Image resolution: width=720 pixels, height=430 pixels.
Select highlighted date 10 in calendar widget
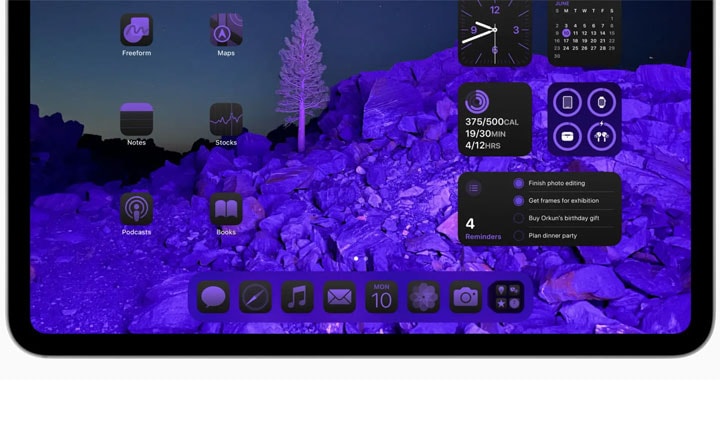tap(566, 33)
